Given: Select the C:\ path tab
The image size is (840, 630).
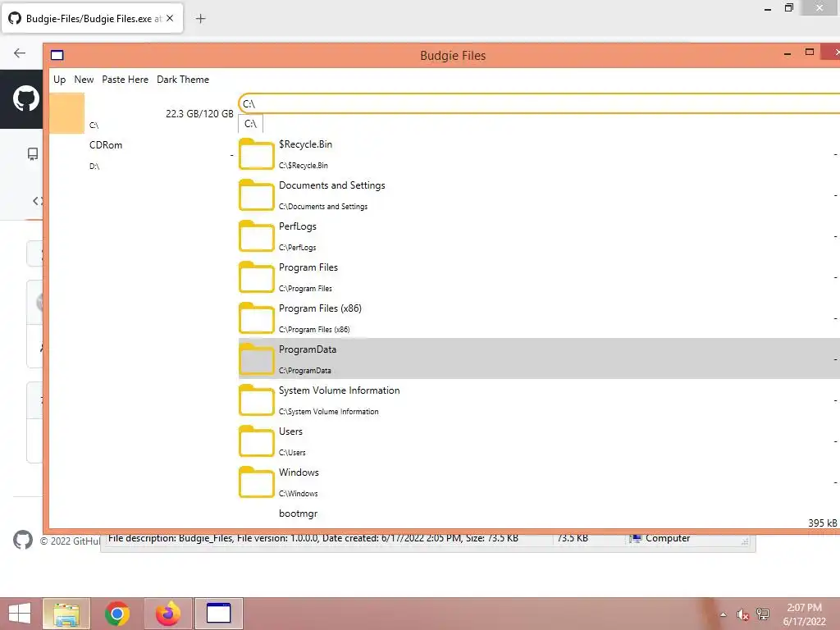Looking at the screenshot, I should pyautogui.click(x=251, y=124).
